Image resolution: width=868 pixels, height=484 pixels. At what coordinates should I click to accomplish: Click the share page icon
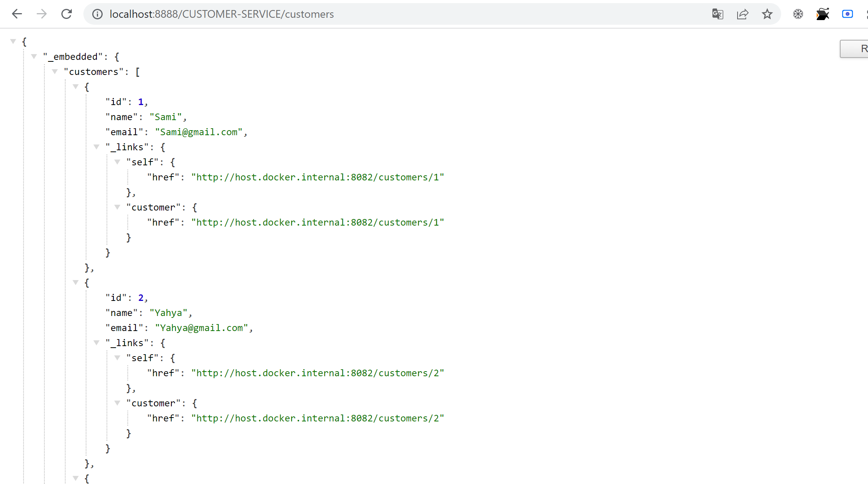pos(743,14)
